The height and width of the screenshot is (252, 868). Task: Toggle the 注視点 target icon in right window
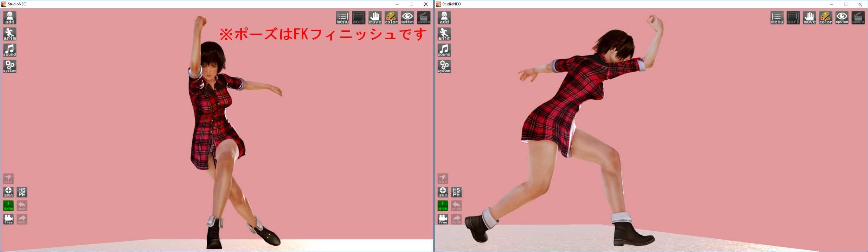tap(443, 192)
